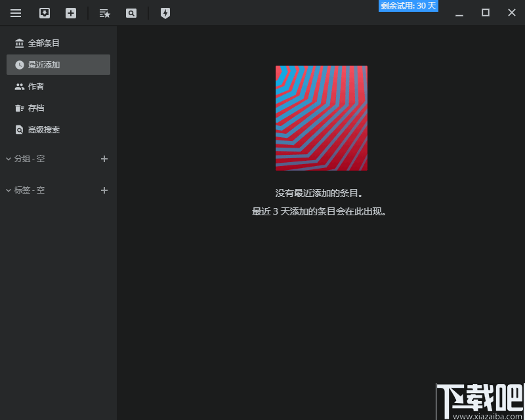This screenshot has width=525, height=420.
Task: Click the people icon beside 作者
Action: point(20,87)
